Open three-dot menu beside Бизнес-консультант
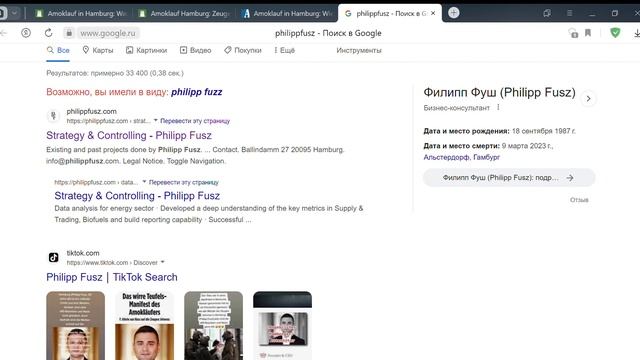The width and height of the screenshot is (640, 360). tap(498, 107)
